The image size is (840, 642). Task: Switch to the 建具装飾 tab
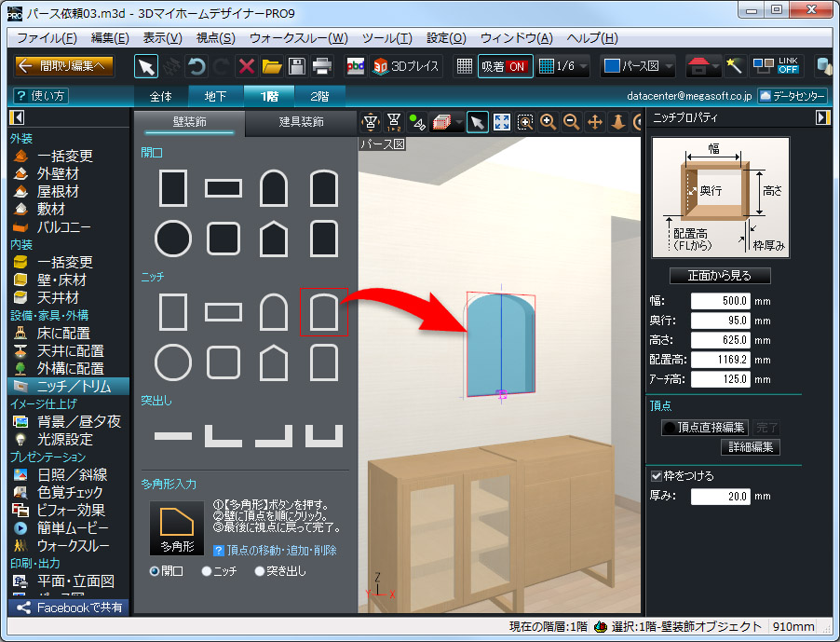(x=302, y=122)
